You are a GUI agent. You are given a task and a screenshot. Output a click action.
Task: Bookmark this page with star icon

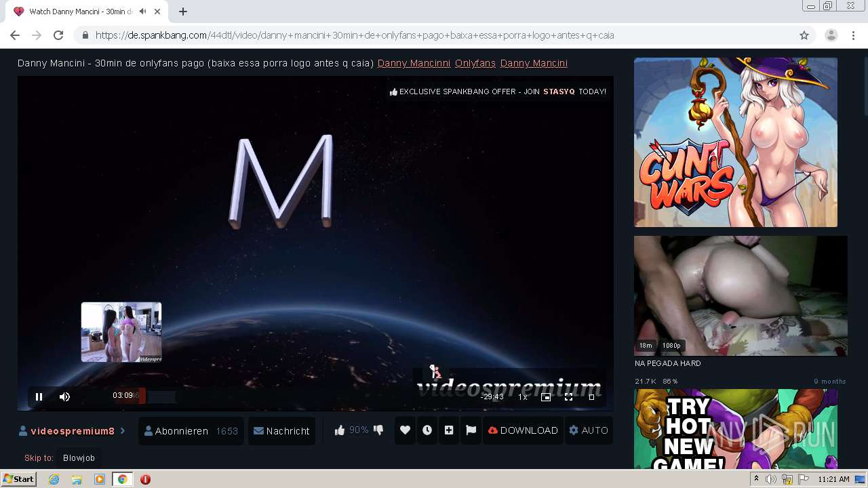coord(804,35)
